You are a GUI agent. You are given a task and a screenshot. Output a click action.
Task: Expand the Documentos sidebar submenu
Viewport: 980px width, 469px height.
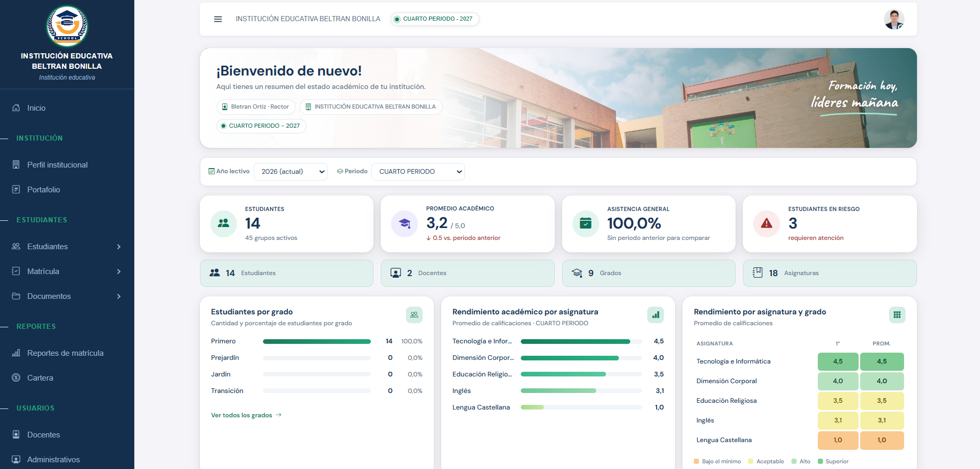click(x=67, y=296)
